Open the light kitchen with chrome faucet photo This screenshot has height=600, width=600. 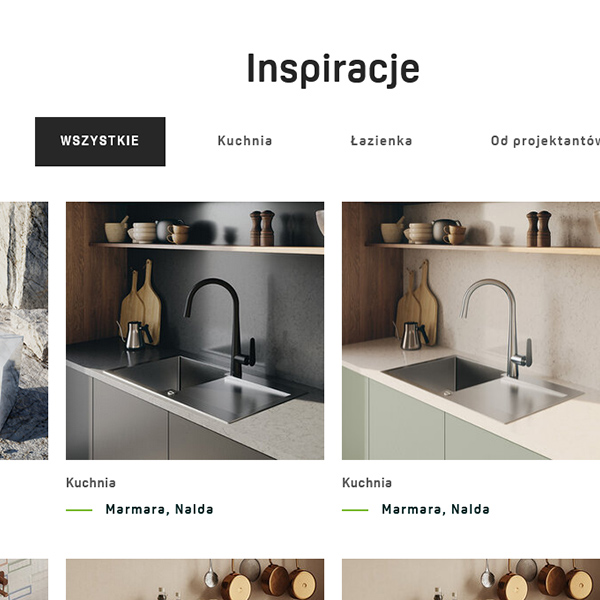(x=471, y=331)
